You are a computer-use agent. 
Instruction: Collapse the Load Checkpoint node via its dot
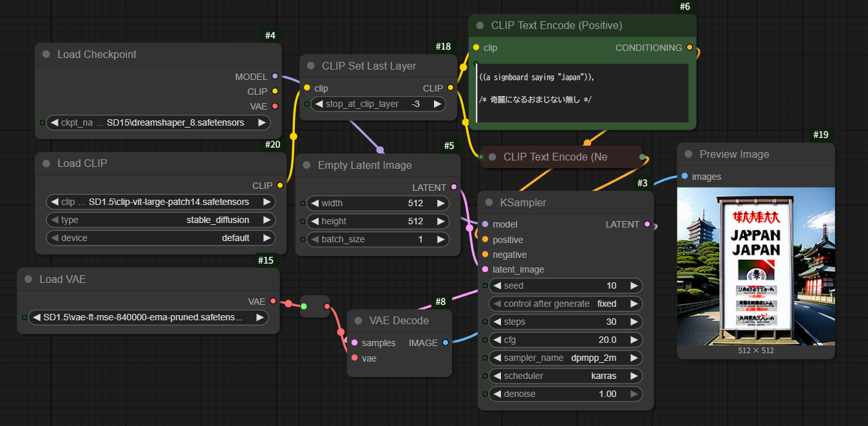point(46,55)
